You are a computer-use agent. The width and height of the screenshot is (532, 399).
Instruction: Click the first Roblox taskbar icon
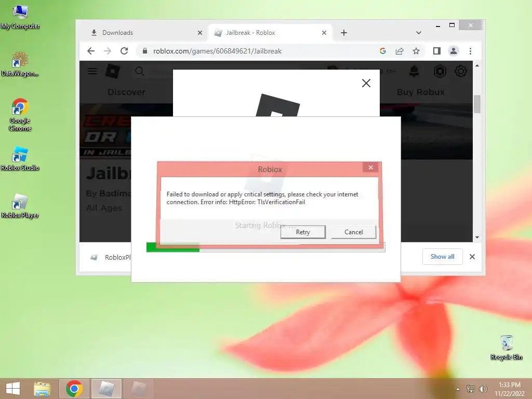click(x=107, y=389)
